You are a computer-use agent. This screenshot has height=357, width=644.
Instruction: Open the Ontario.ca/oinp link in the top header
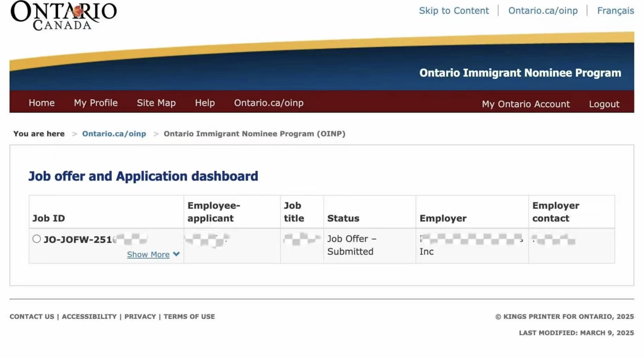click(543, 11)
